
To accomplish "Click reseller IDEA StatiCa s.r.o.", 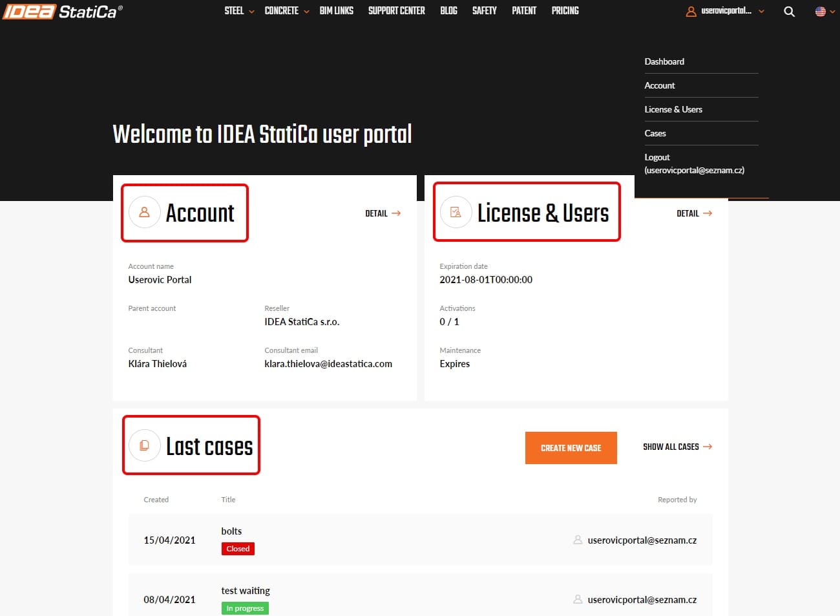I will click(302, 322).
